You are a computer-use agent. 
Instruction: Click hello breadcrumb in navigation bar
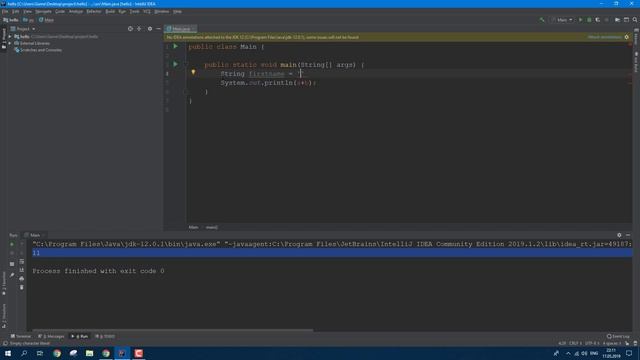click(x=11, y=20)
